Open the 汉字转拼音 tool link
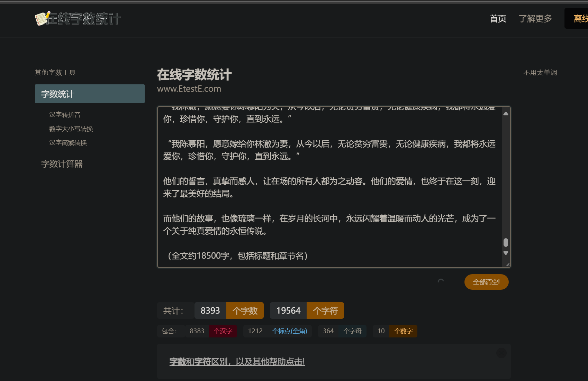The height and width of the screenshot is (381, 588). tap(65, 114)
